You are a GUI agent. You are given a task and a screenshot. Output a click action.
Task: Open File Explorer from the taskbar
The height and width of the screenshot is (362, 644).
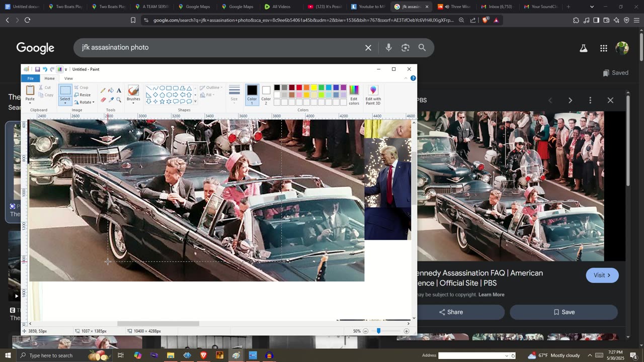tap(171, 355)
